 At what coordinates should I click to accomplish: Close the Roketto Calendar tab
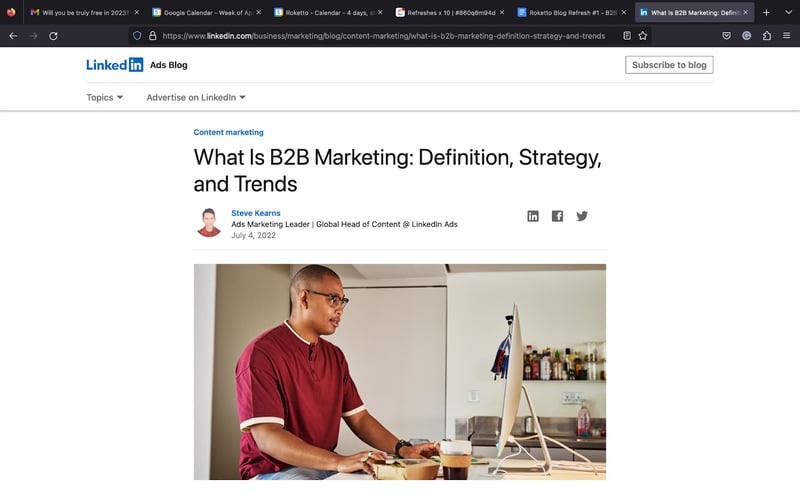click(x=380, y=12)
